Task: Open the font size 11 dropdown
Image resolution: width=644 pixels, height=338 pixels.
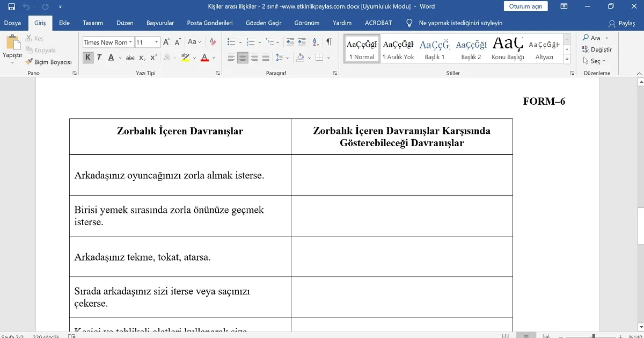Action: [157, 42]
